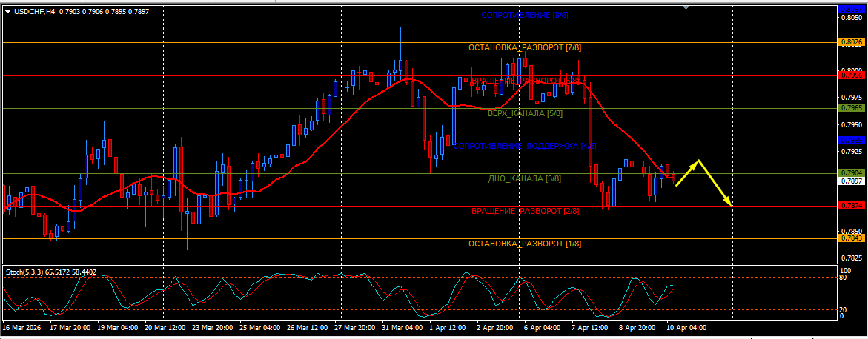
Task: Click the 0.7950 price axis value
Action: point(852,124)
